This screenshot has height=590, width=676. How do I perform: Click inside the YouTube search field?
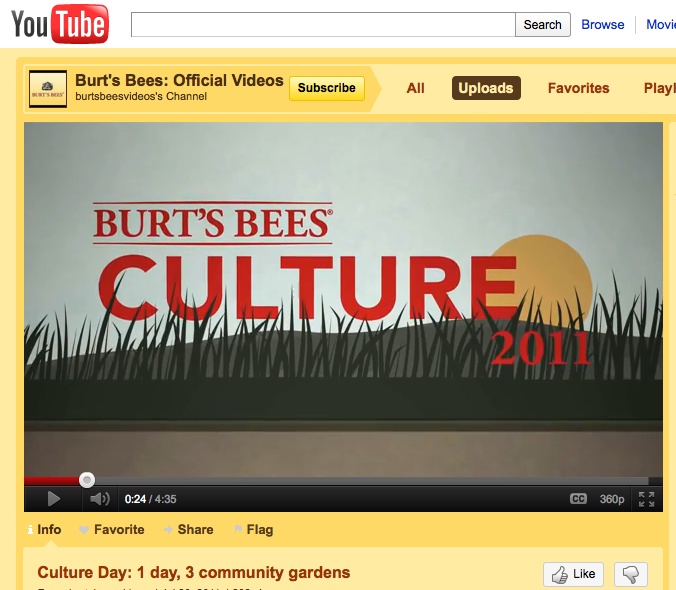tap(322, 25)
